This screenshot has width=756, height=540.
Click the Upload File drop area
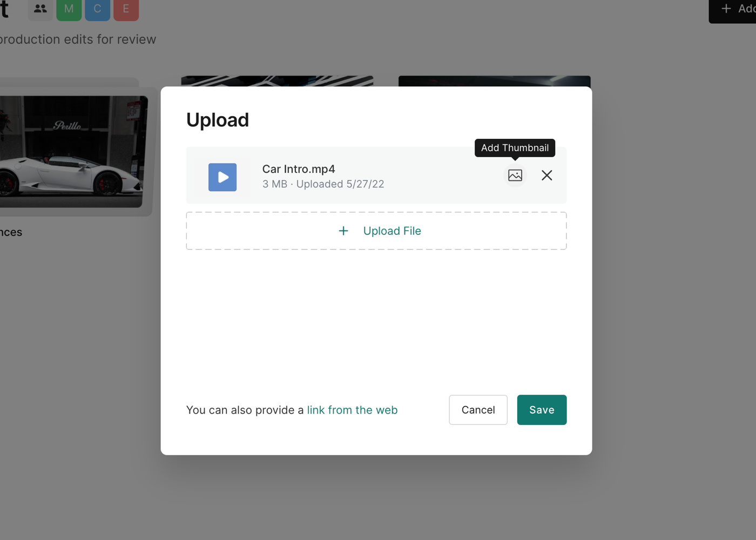click(x=376, y=231)
